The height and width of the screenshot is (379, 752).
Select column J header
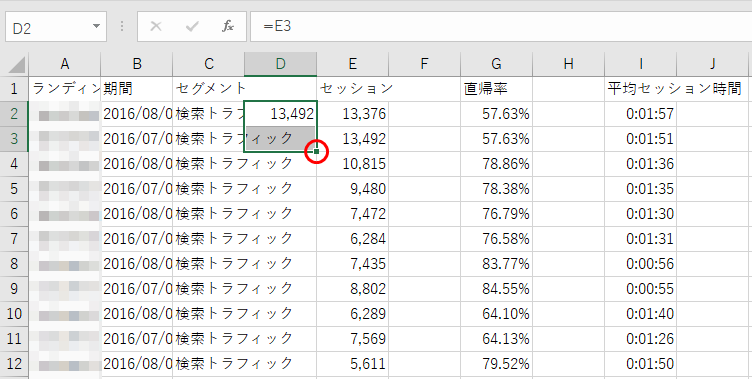pos(713,64)
